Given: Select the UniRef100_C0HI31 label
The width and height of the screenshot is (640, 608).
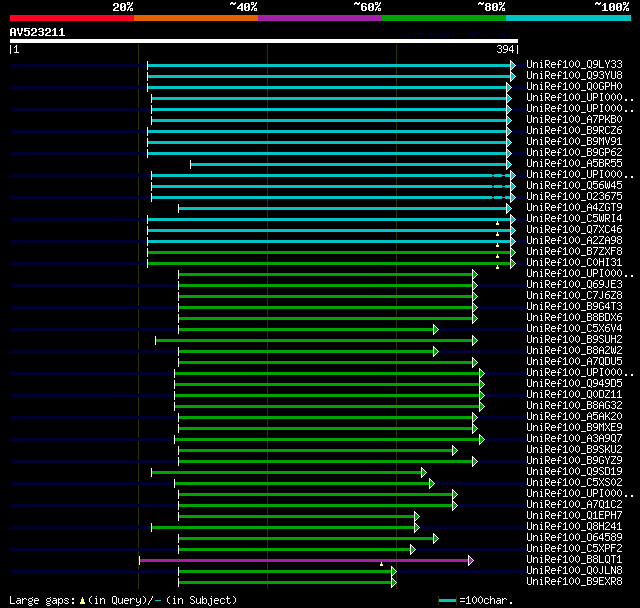Looking at the screenshot, I should coord(574,263).
